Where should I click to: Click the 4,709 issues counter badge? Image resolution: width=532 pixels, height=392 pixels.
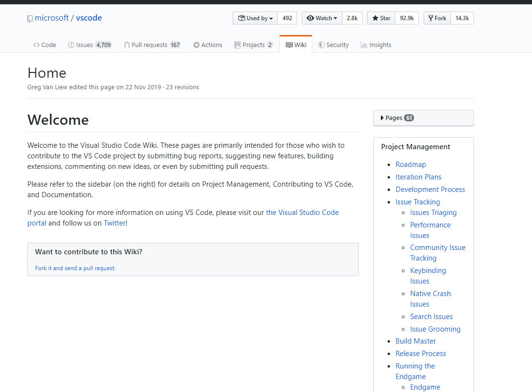pyautogui.click(x=104, y=45)
